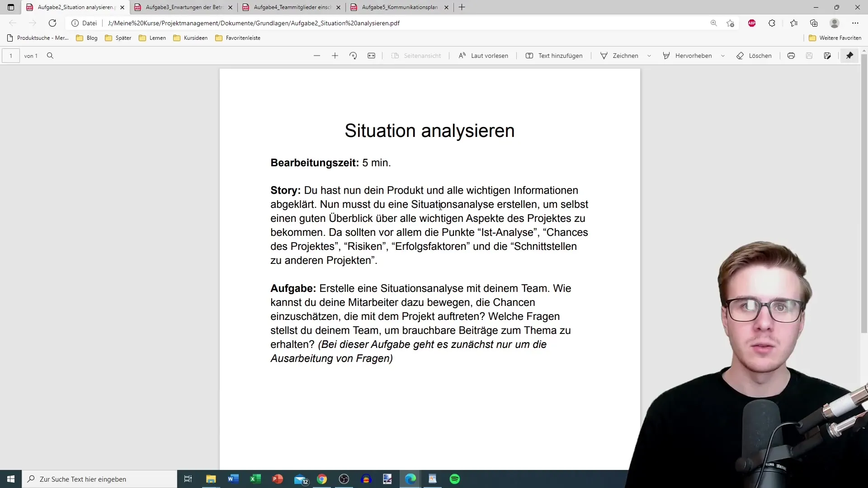The width and height of the screenshot is (868, 488).
Task: Click the zoom in plus icon
Action: (x=335, y=56)
